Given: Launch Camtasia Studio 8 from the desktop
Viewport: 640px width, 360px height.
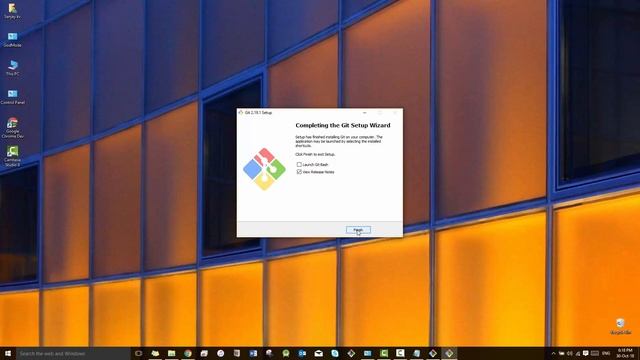Looking at the screenshot, I should [13, 156].
